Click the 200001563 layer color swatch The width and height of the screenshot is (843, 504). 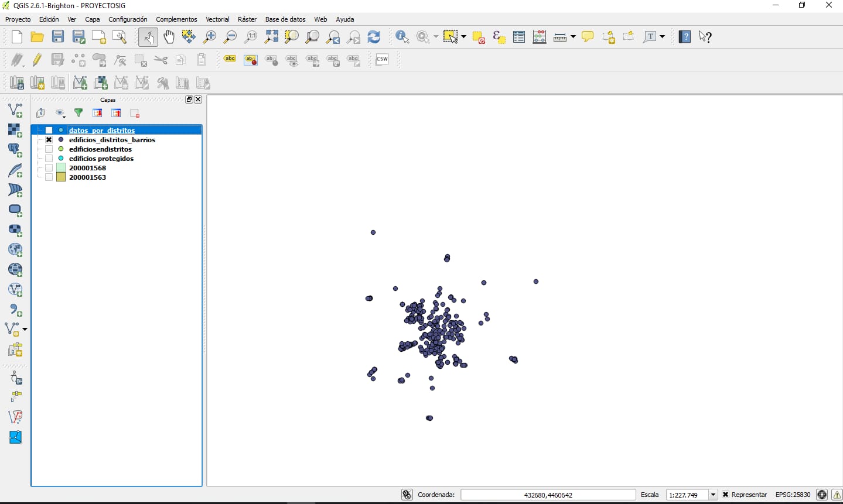pyautogui.click(x=61, y=177)
